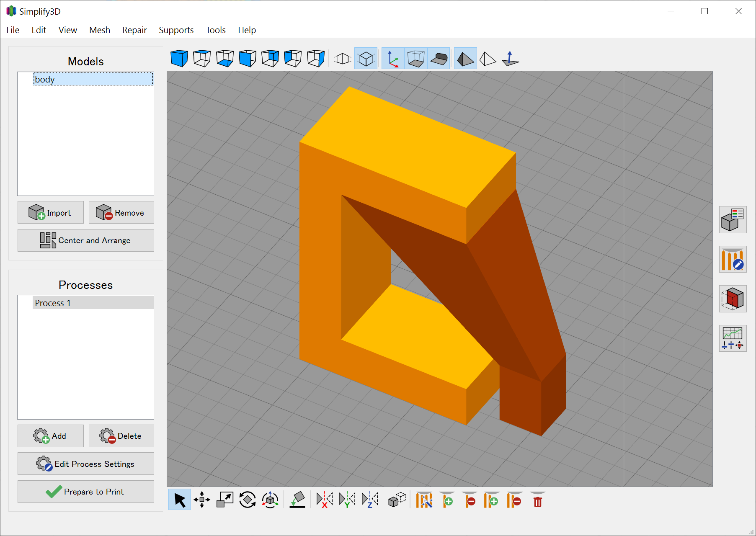Select the scale model tool
The image size is (756, 536).
(x=224, y=500)
